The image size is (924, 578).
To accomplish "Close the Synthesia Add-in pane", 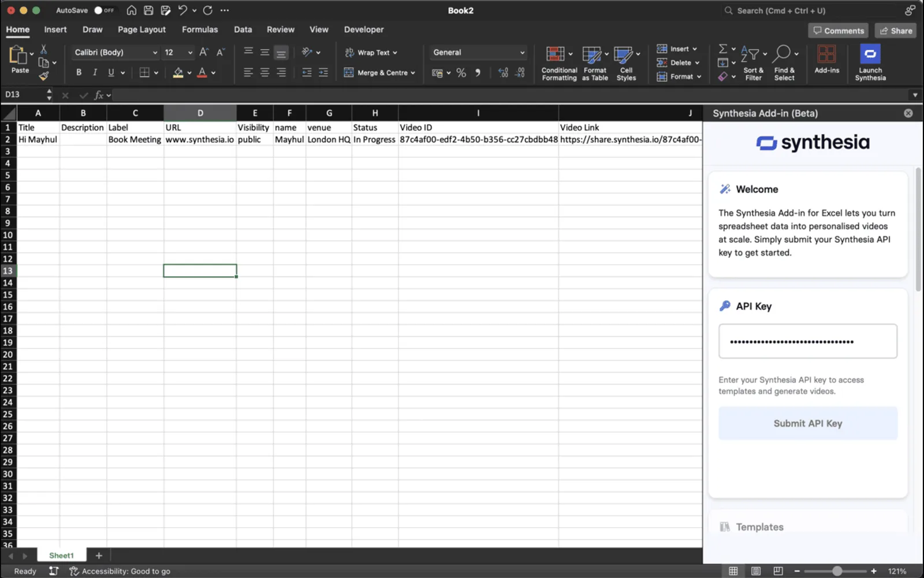I will pos(908,113).
